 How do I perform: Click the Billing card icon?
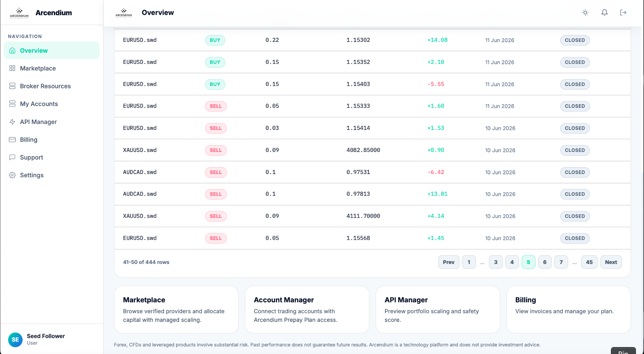(x=12, y=139)
